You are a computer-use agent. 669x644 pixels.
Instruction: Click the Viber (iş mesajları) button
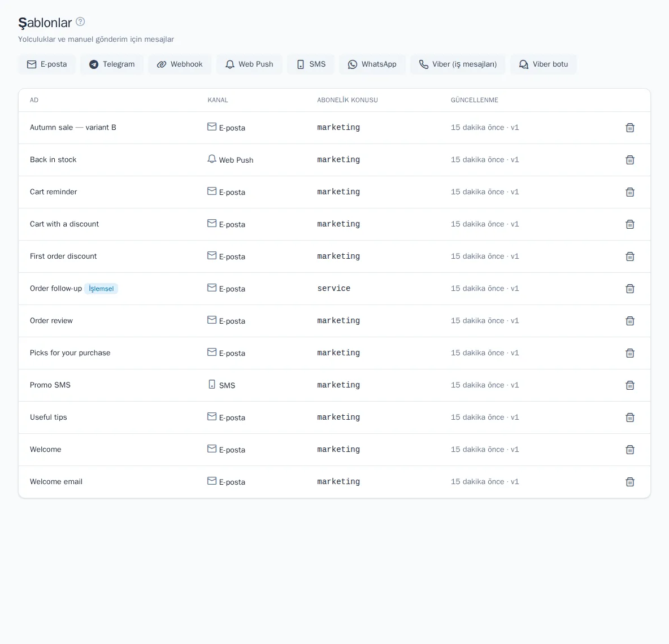click(x=458, y=64)
